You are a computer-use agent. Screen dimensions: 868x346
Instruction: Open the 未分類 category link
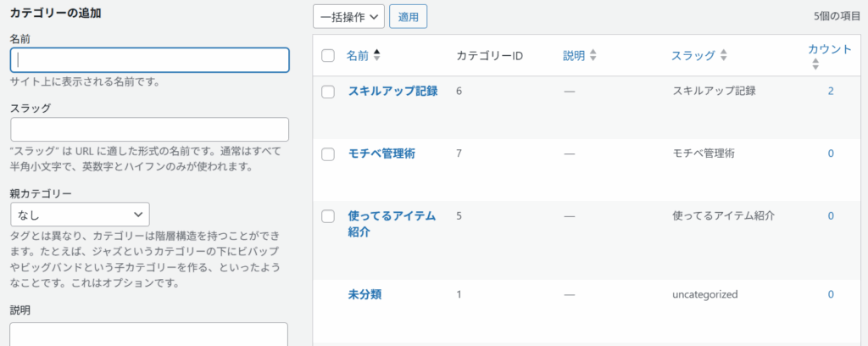coord(364,295)
